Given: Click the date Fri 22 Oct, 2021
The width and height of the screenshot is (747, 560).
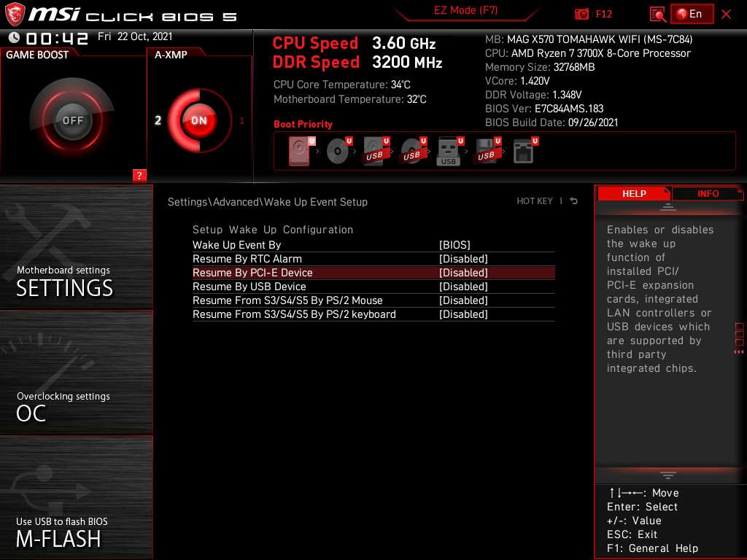Looking at the screenshot, I should click(x=135, y=36).
